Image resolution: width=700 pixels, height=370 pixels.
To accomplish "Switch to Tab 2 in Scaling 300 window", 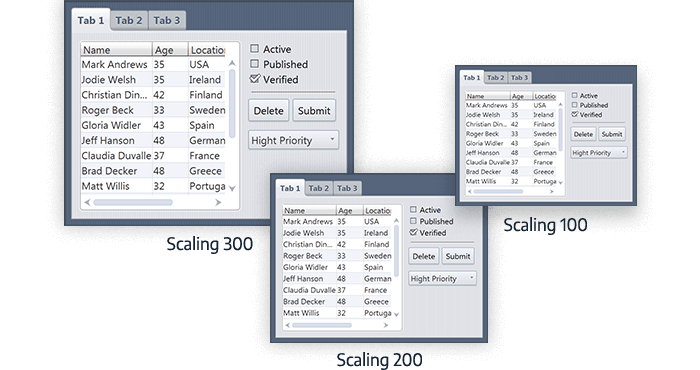I will click(129, 21).
